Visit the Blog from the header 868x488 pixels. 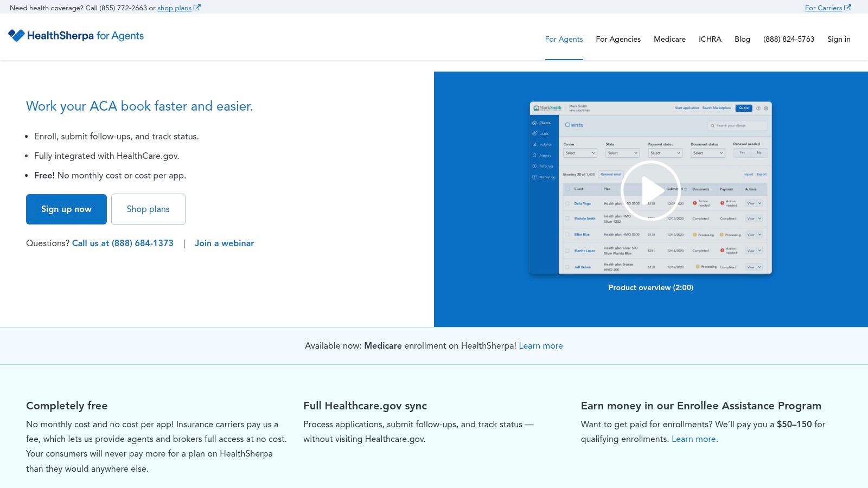point(742,39)
